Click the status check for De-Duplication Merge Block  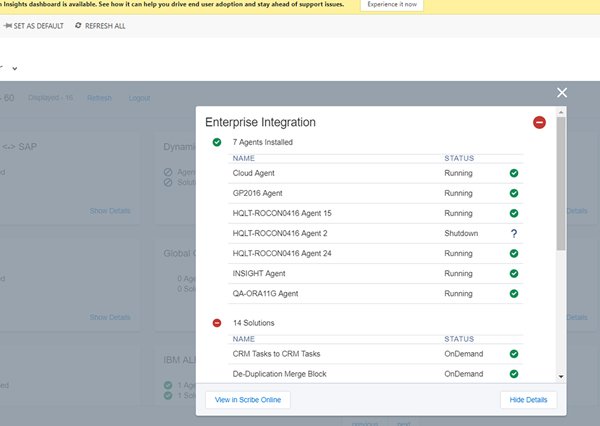(514, 374)
